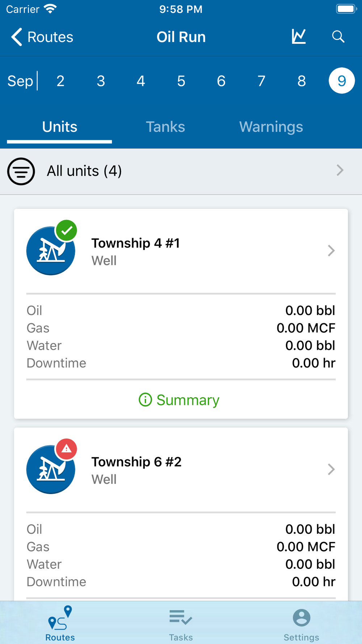Screen dimensions: 362x644
Task: Tap Township 4 #1 pumpjack well icon
Action: (51, 251)
